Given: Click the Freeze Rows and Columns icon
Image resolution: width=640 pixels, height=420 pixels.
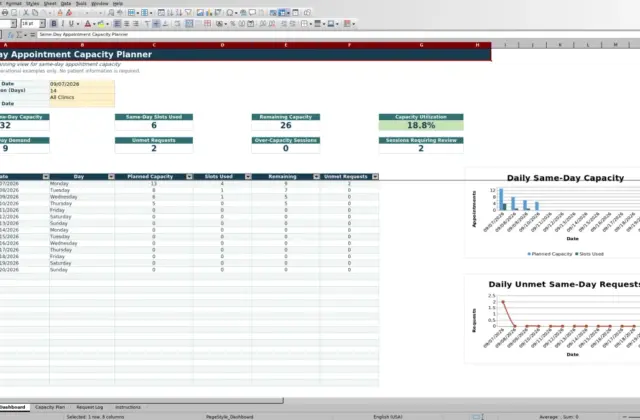Looking at the screenshot, I should pos(282,13).
